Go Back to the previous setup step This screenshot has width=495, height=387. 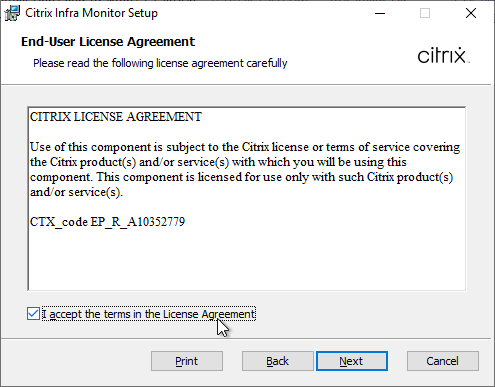(278, 361)
